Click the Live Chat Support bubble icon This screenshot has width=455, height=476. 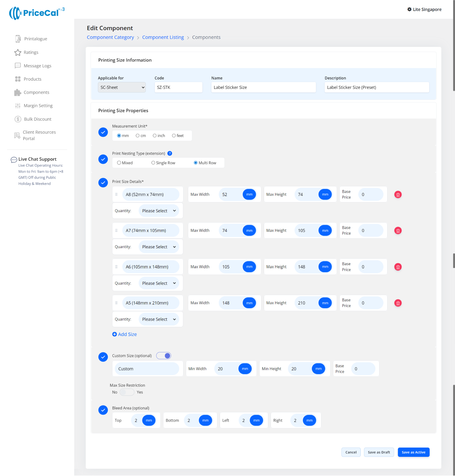(x=14, y=160)
